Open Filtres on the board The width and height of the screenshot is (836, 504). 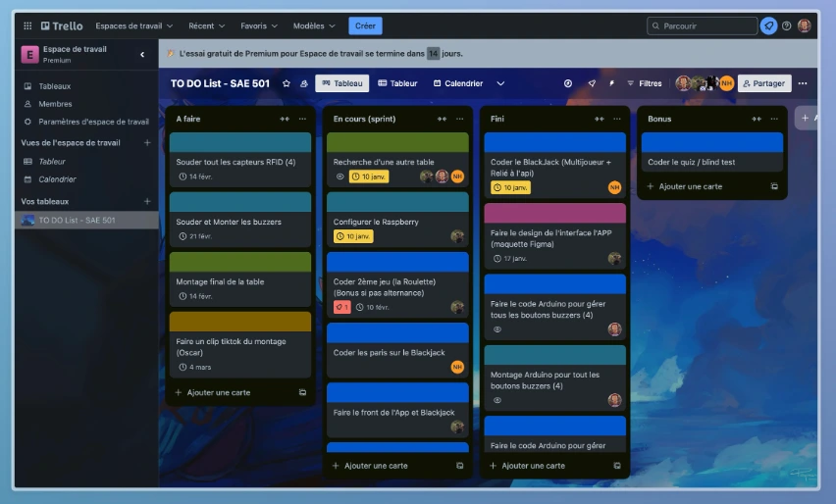(644, 83)
